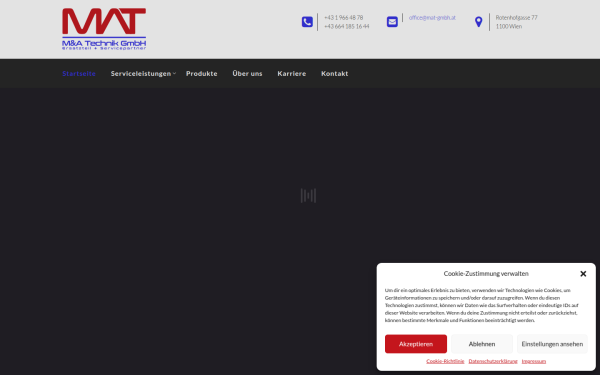Click the text 1100 Wien
The height and width of the screenshot is (375, 600).
click(x=509, y=26)
